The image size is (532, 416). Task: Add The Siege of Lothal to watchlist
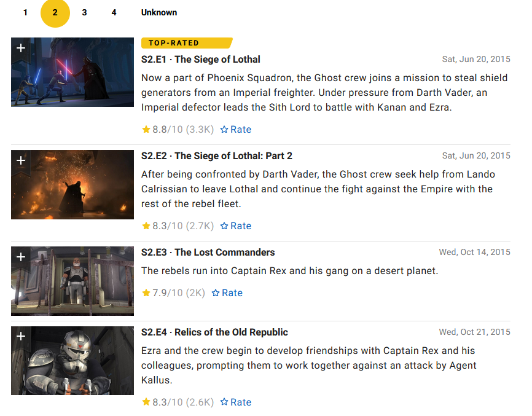tap(21, 48)
